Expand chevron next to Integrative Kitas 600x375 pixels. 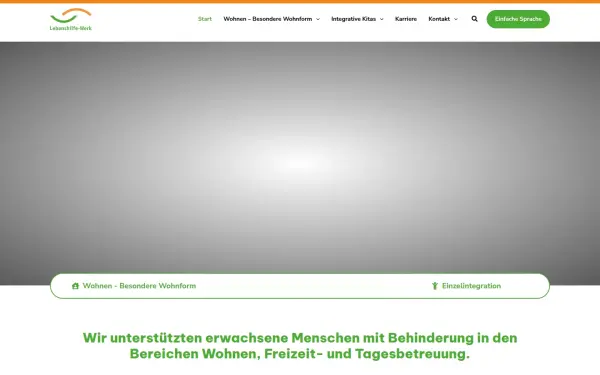pyautogui.click(x=382, y=19)
